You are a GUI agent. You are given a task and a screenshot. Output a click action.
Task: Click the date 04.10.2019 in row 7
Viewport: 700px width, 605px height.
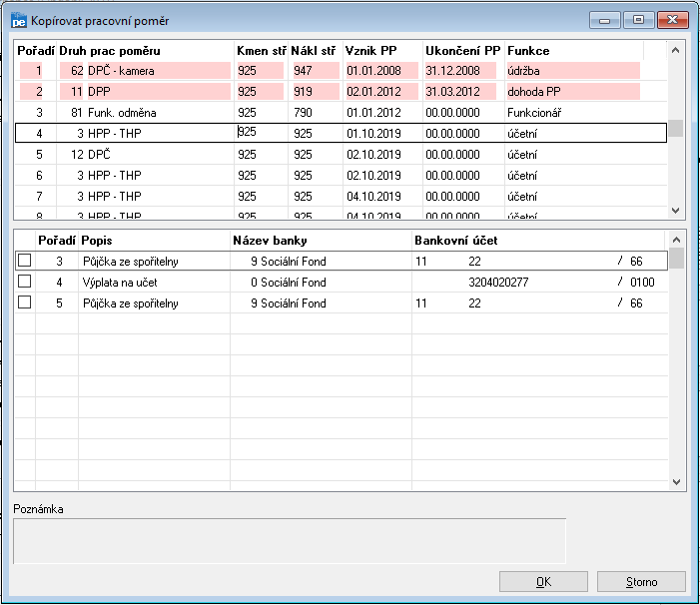[x=373, y=197]
